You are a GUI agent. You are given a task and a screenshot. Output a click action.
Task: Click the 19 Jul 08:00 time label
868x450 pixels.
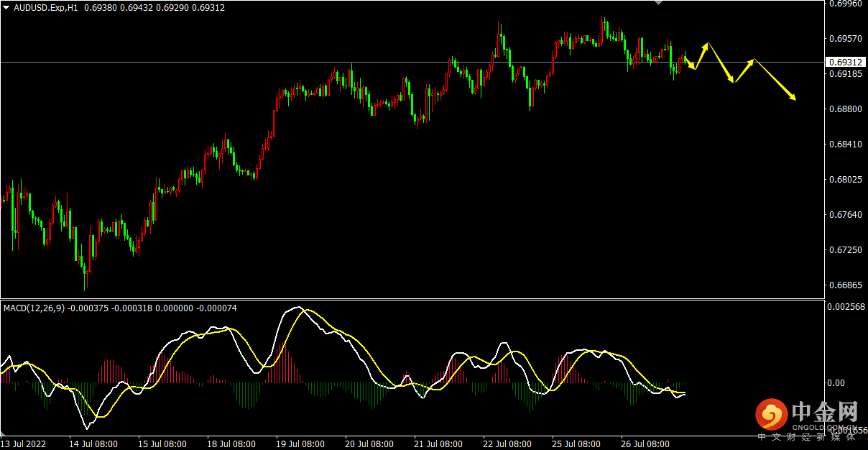(300, 444)
